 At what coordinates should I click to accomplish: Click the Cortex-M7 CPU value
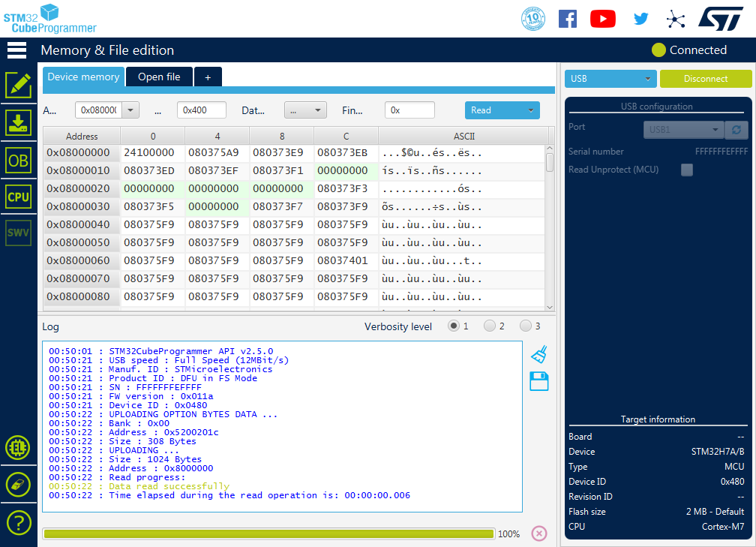pos(723,526)
